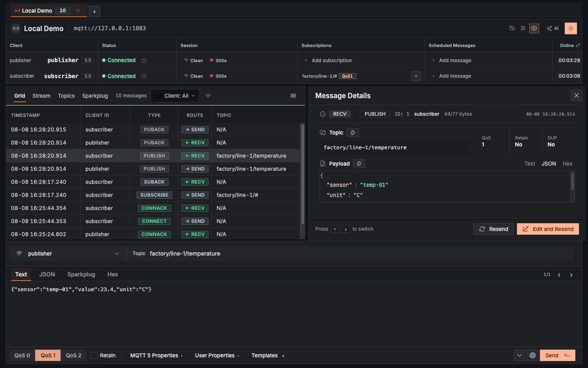588x368 pixels.
Task: Select the subscriber PUBACK SEND row
Action: click(153, 130)
